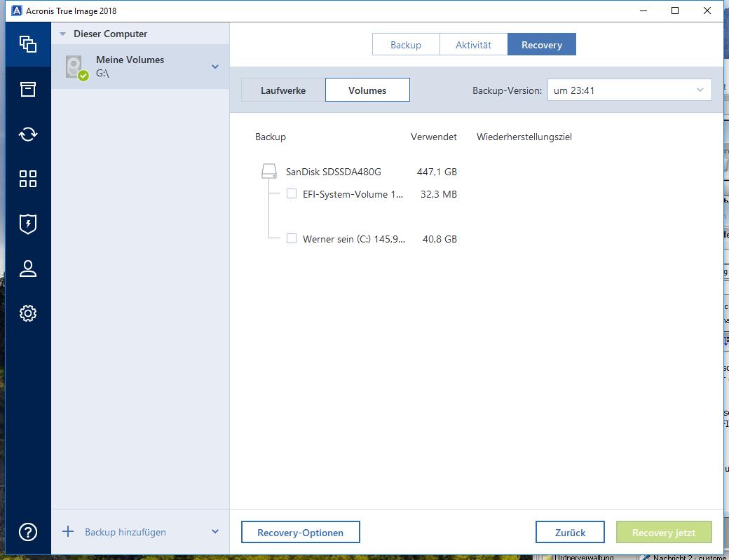
Task: Open Recovery-Optionen
Action: click(300, 532)
